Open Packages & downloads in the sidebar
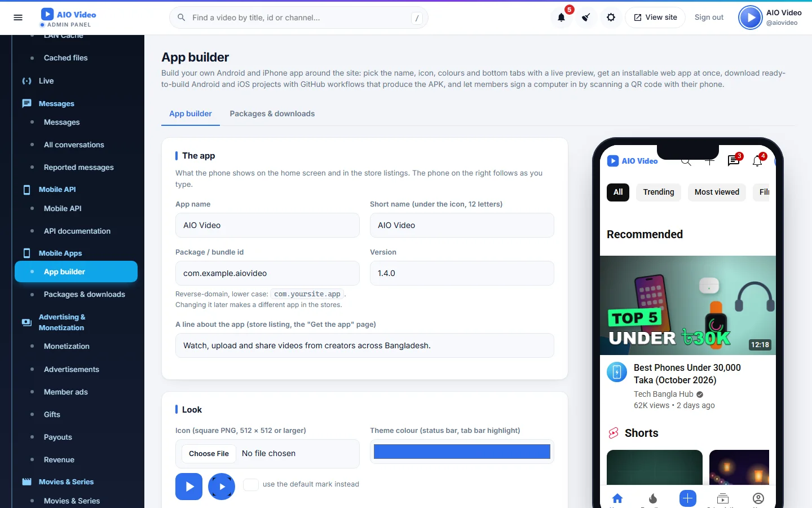812x508 pixels. tap(85, 295)
